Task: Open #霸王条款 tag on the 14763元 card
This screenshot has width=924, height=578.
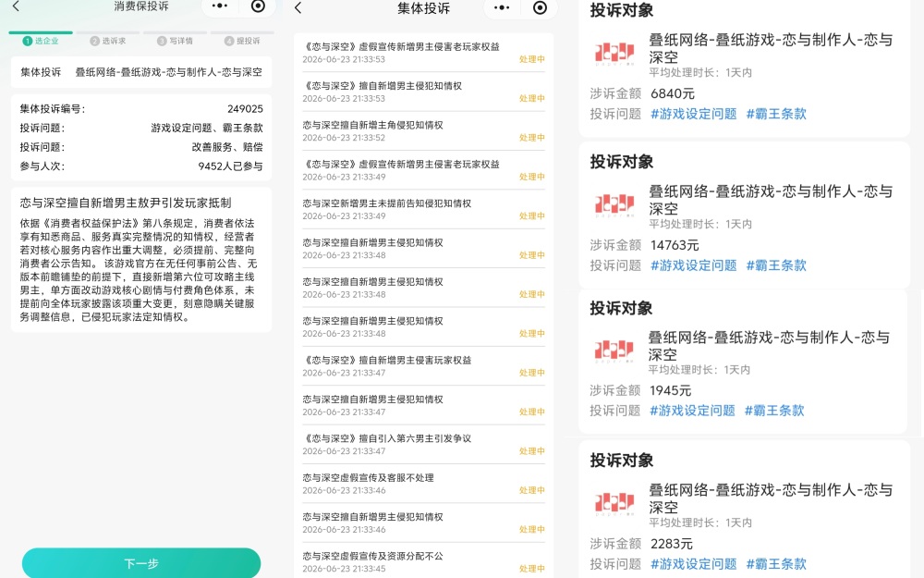Action: click(776, 265)
